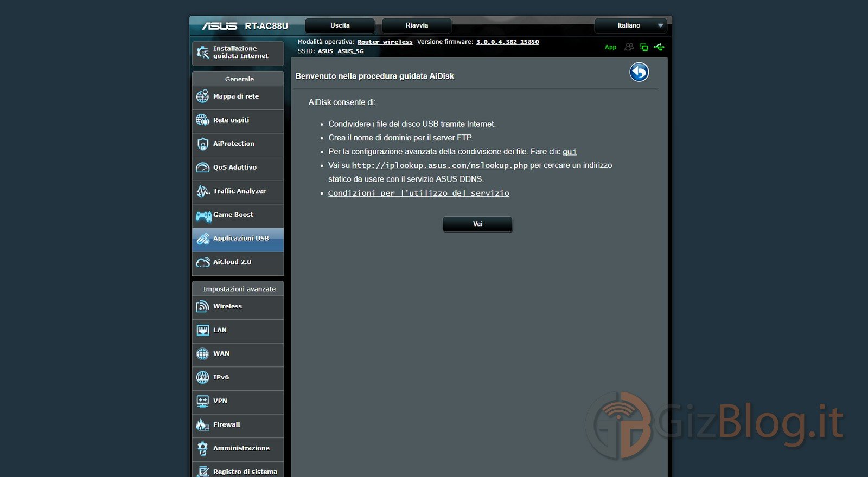Click the 'Benvenuto nella procedura guidata AiDisk' heading
This screenshot has width=868, height=477.
point(374,76)
